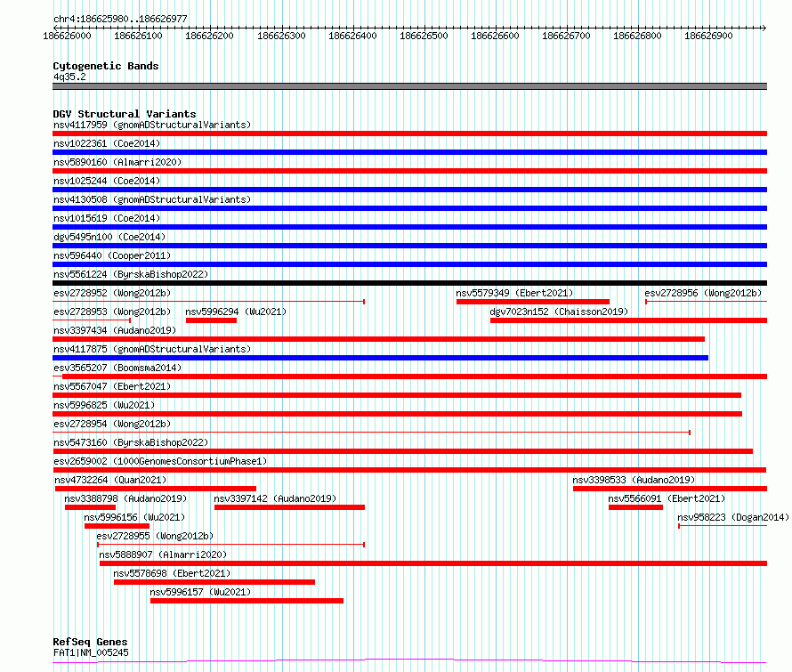The image size is (792, 672).
Task: Click the nsv1025244 (Coe2014) label
Action: pos(107,181)
